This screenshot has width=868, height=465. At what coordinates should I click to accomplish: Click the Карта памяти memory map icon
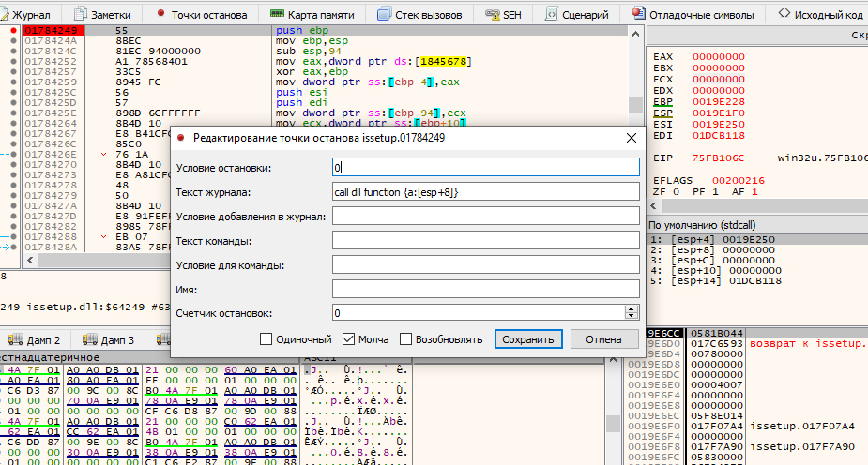277,15
